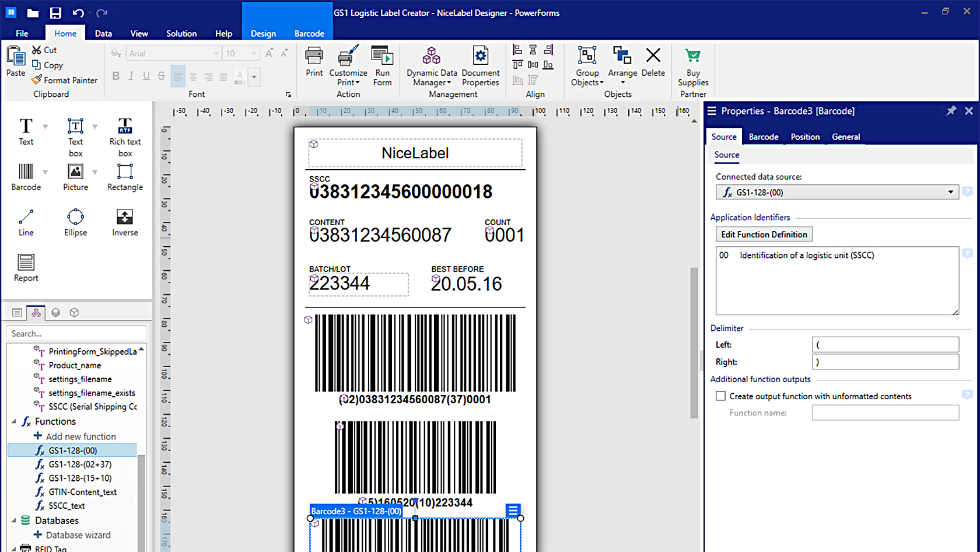Choose the Ellipse drawing tool
980x552 pixels.
pyautogui.click(x=75, y=223)
